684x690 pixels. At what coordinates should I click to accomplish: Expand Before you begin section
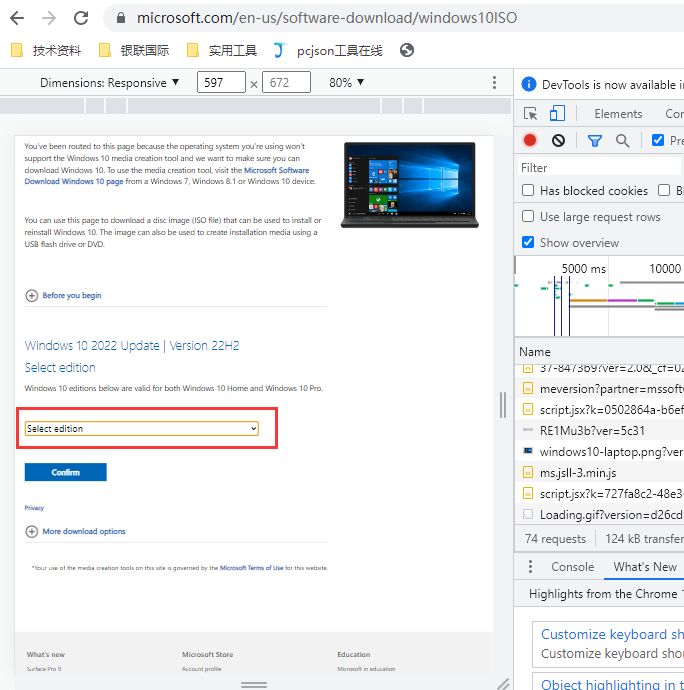pos(63,295)
